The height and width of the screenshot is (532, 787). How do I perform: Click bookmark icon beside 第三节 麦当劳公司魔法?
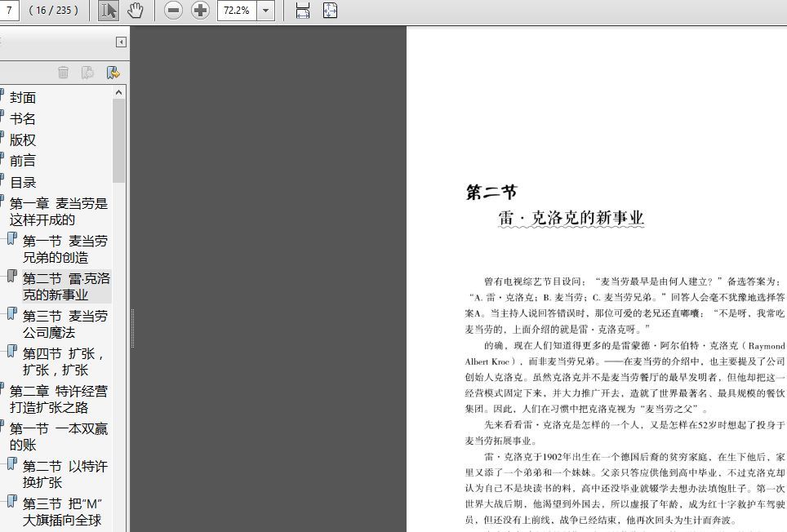12,314
